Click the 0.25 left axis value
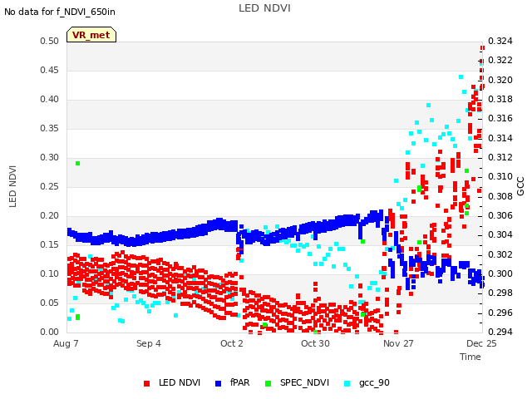Viewport: 532px width, 399px height. tap(50, 186)
